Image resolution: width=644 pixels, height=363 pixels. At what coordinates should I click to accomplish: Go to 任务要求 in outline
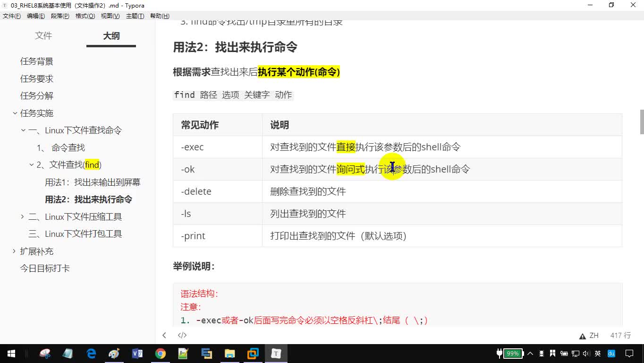pyautogui.click(x=37, y=78)
